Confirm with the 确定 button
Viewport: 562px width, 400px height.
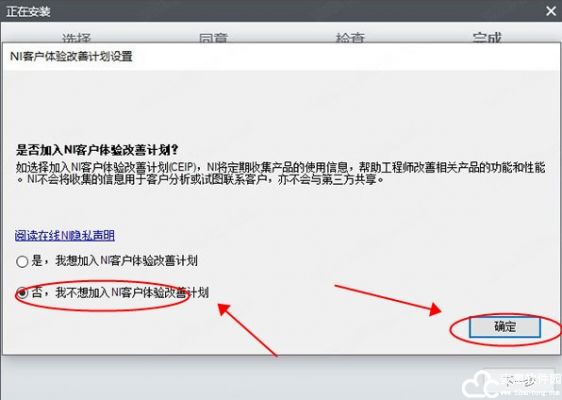(505, 327)
